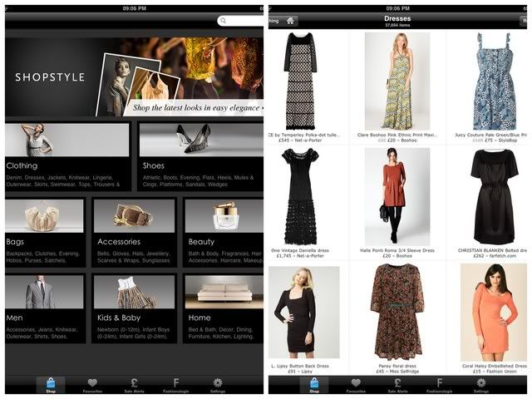The image size is (532, 399).
Task: Click '£1,745 – Net-a-Porter' price text
Action: [300, 256]
